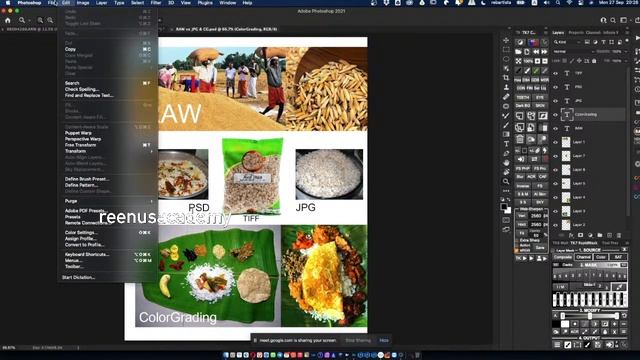
Task: Click the Home icon in options bar
Action: point(8,20)
